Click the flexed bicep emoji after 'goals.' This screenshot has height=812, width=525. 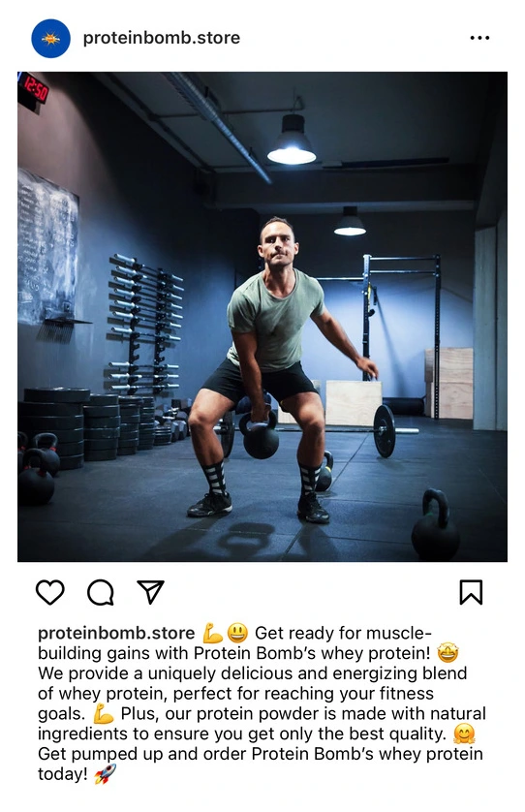(104, 713)
